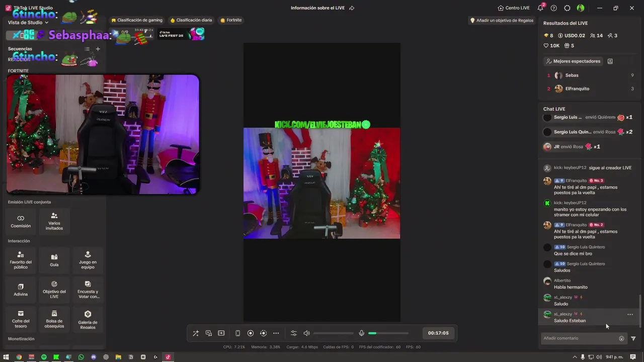Click the record button in bottom toolbar
This screenshot has width=644, height=362.
tap(251, 333)
